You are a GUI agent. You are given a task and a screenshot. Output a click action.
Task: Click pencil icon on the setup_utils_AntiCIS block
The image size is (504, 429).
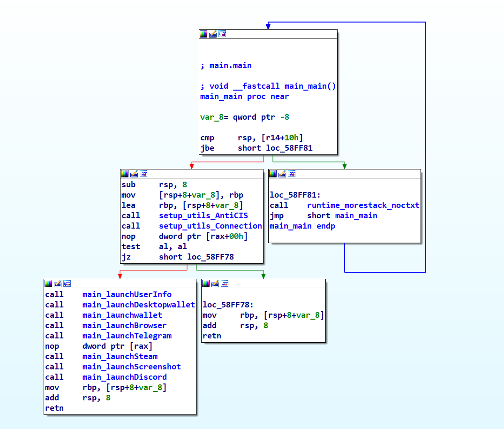click(x=134, y=174)
